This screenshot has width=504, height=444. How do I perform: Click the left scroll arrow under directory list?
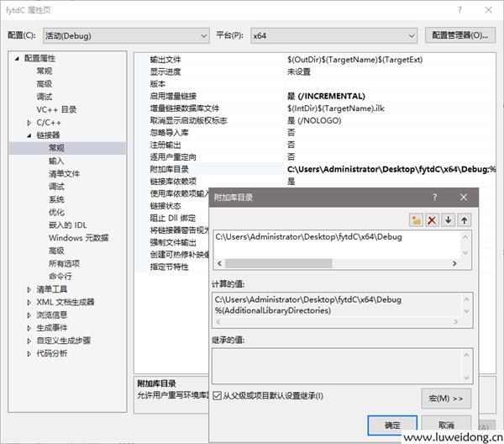tap(218, 263)
